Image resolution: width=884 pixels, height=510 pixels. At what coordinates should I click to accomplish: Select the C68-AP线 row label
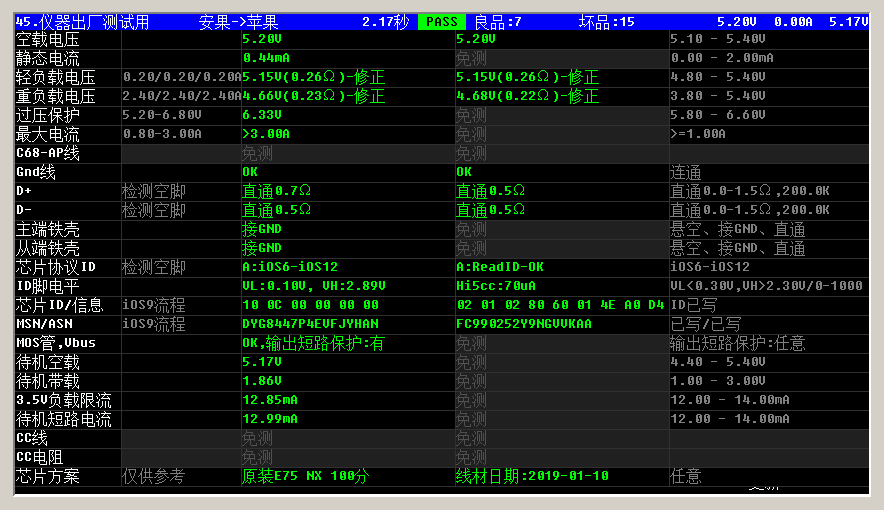point(48,153)
